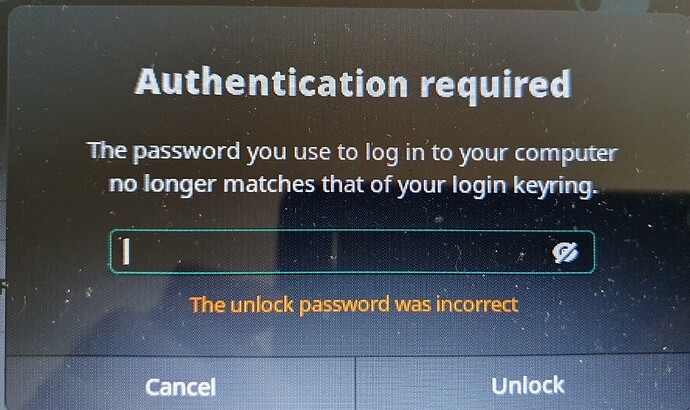Screen dimensions: 690x410
Task: Click the description line starting "The password you use"
Action: tap(353, 153)
